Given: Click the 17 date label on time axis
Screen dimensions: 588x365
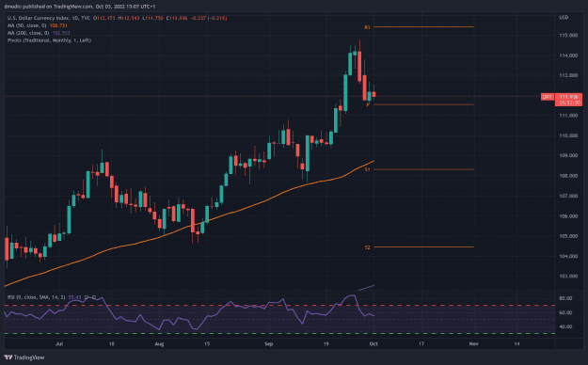Looking at the screenshot, I should click(421, 343).
